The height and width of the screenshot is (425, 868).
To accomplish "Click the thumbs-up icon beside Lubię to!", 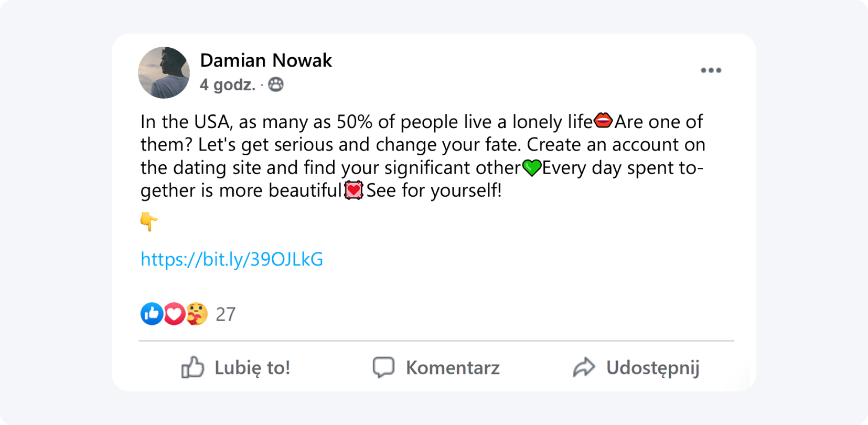I will tap(192, 367).
